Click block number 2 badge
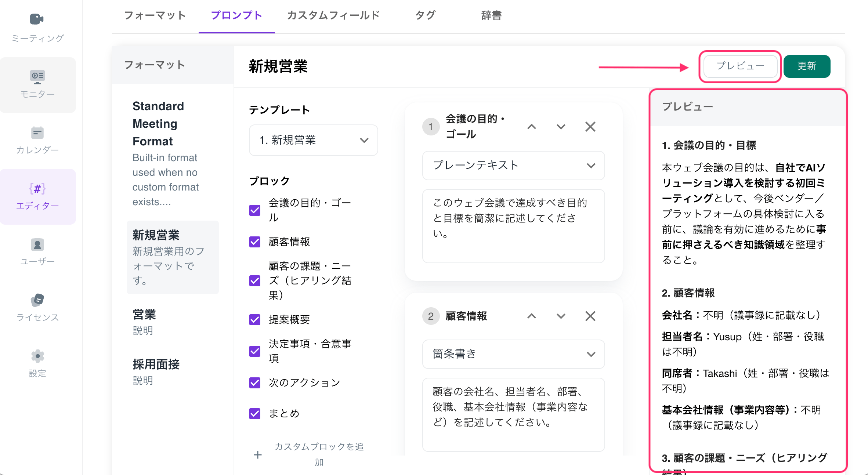This screenshot has height=475, width=868. (431, 316)
